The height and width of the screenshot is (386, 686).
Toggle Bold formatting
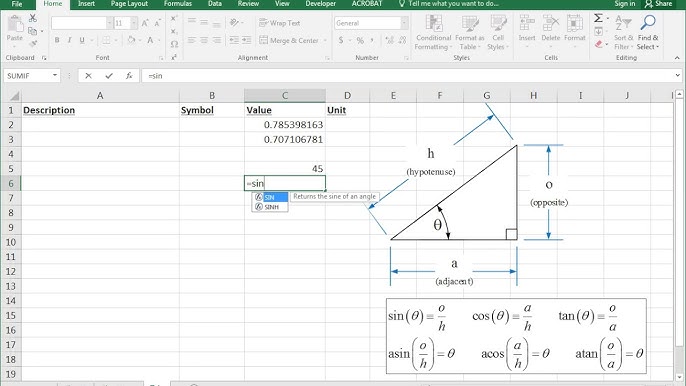click(x=57, y=40)
